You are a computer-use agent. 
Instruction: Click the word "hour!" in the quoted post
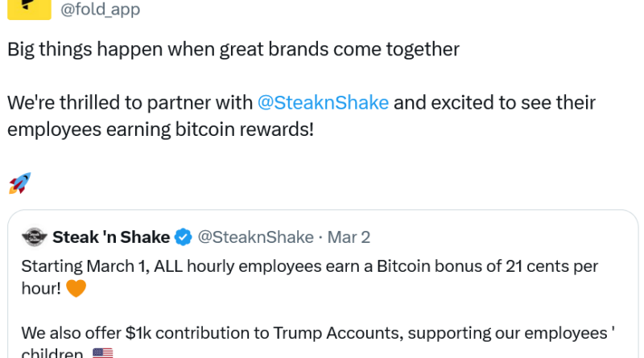(x=40, y=288)
